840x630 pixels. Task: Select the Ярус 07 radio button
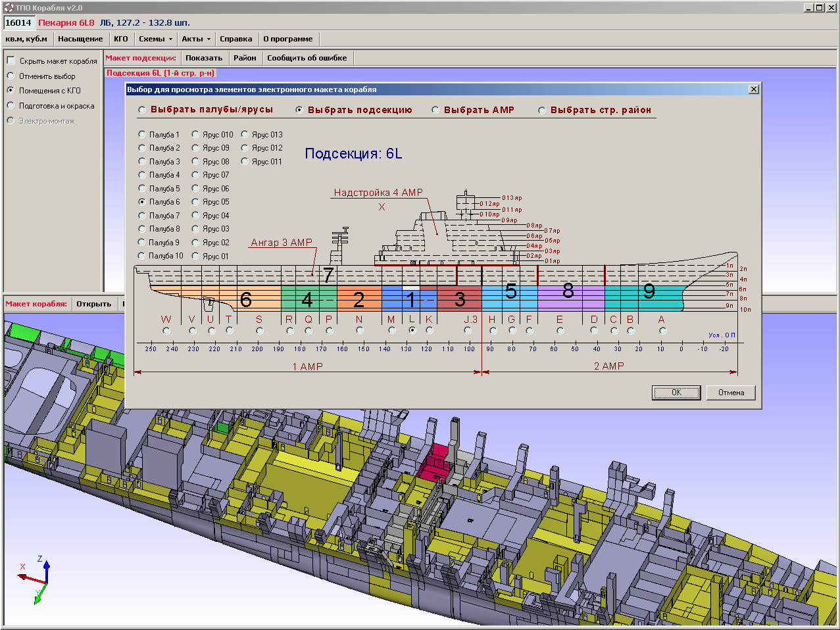(195, 175)
